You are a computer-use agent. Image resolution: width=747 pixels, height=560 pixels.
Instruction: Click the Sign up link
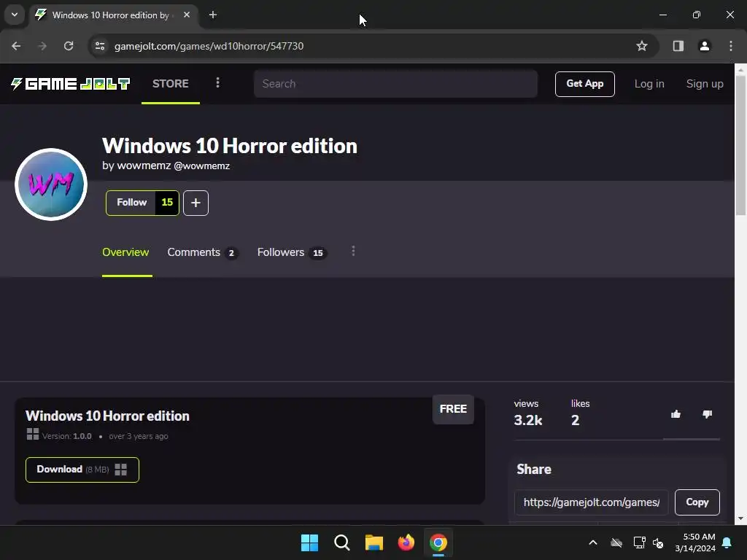click(705, 84)
